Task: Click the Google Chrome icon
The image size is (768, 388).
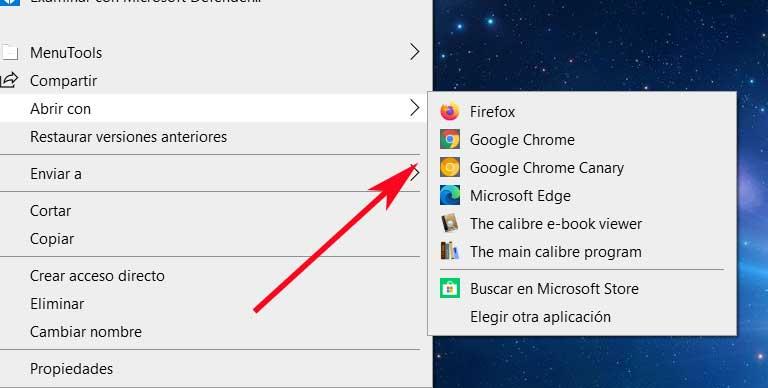Action: pos(450,140)
